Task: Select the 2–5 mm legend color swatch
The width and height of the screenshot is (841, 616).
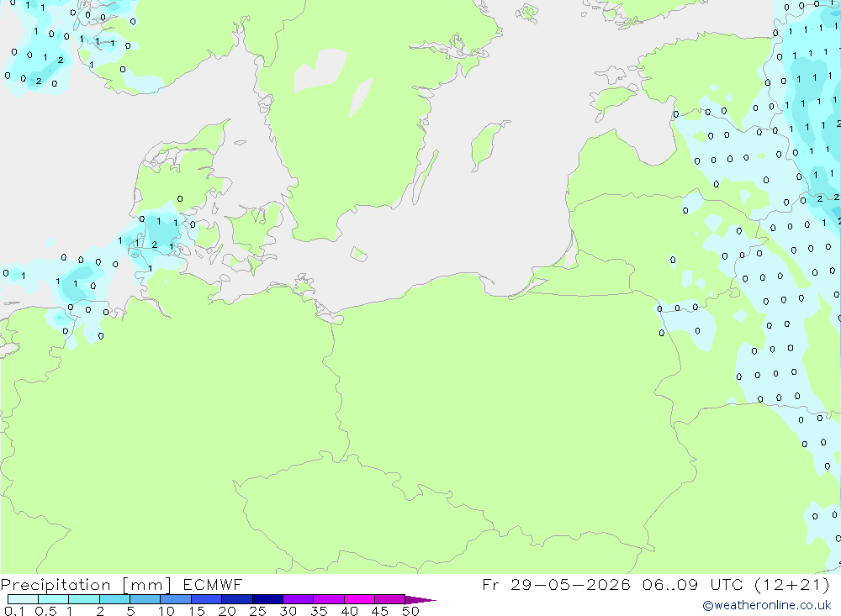Action: tap(114, 599)
